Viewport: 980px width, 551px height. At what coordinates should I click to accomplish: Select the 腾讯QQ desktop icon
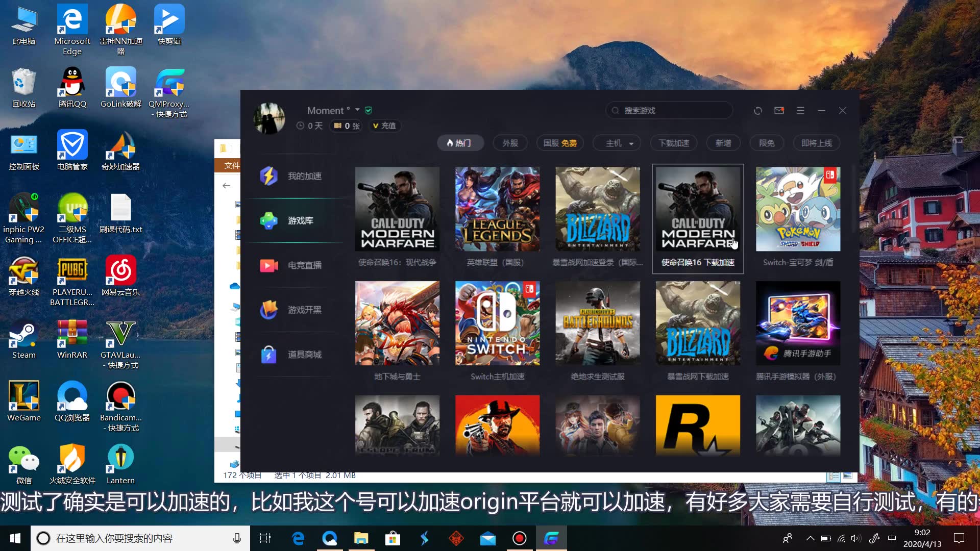click(x=72, y=88)
